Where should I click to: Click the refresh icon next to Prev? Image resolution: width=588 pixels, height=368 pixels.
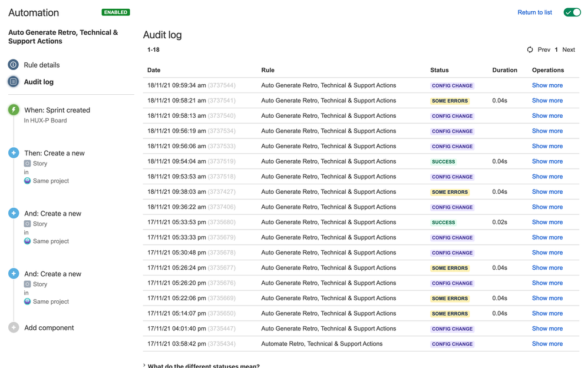point(530,50)
